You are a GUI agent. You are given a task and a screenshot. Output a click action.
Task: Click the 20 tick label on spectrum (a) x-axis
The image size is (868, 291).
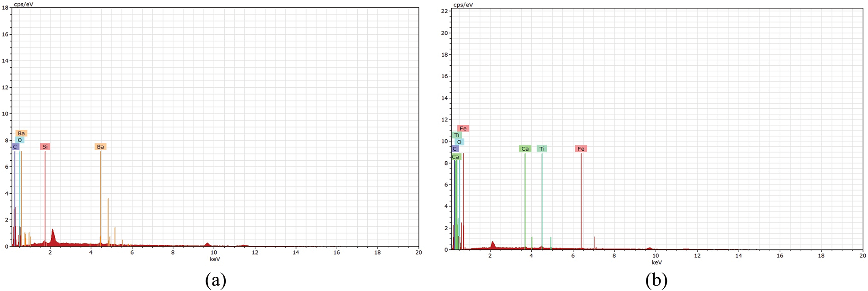pyautogui.click(x=418, y=253)
